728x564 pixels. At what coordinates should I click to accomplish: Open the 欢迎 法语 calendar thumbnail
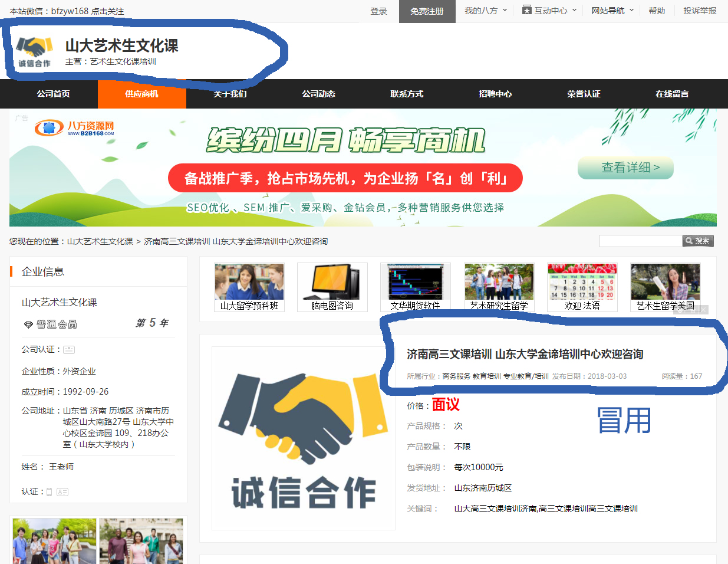582,287
